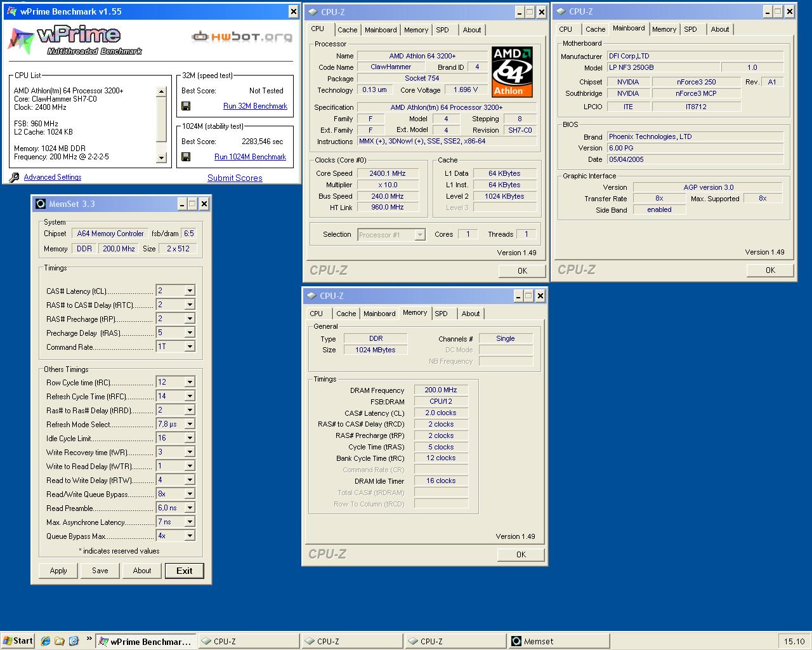Click the Run 1024M Benchmark link
812x650 pixels.
tap(250, 157)
